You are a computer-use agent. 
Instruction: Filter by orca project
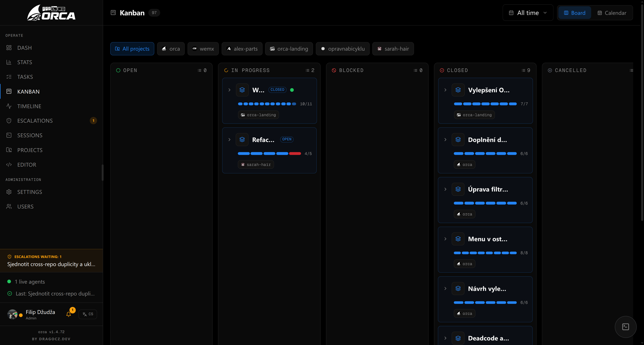tap(171, 49)
